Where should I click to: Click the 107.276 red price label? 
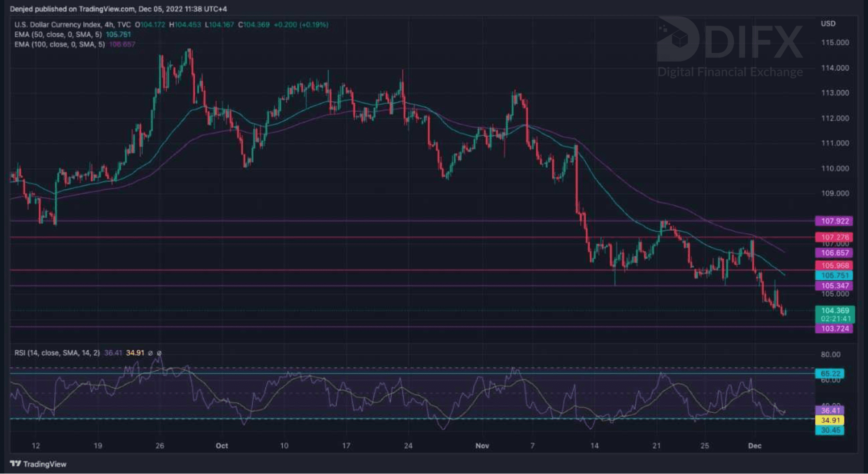coord(834,237)
